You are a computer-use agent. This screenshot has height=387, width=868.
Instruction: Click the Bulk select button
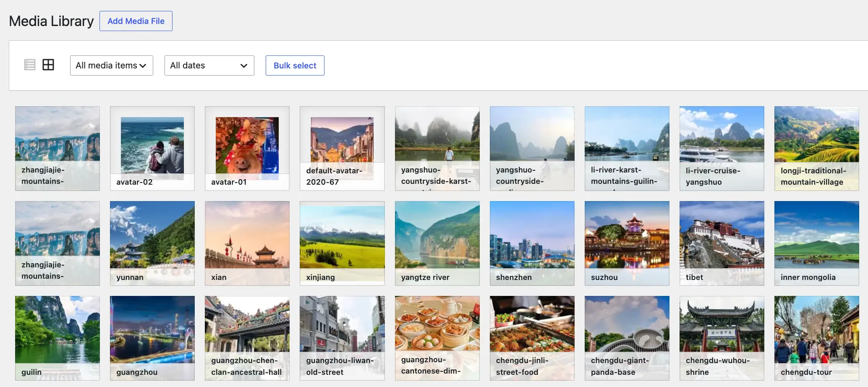(295, 65)
